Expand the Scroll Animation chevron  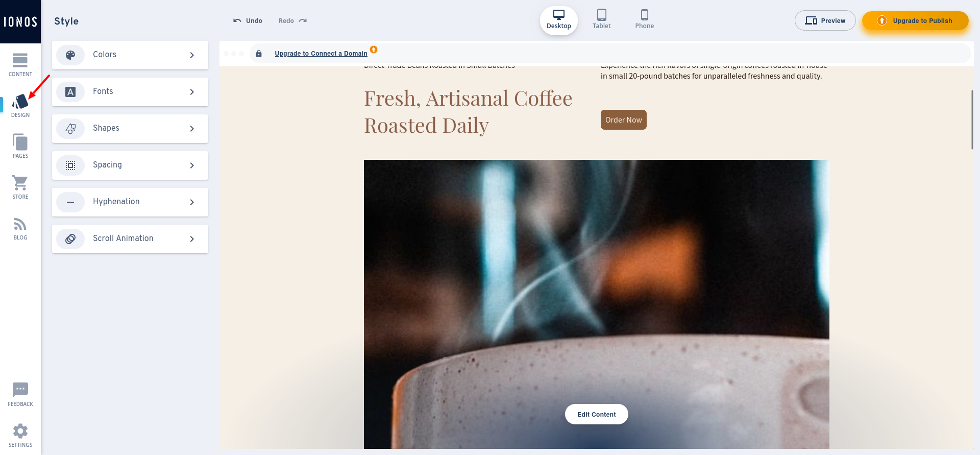point(192,239)
